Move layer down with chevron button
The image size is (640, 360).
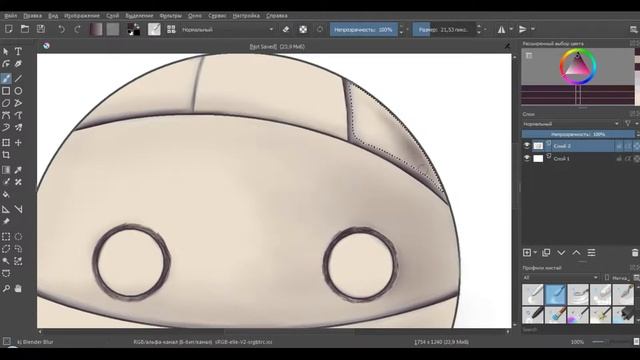tap(561, 253)
